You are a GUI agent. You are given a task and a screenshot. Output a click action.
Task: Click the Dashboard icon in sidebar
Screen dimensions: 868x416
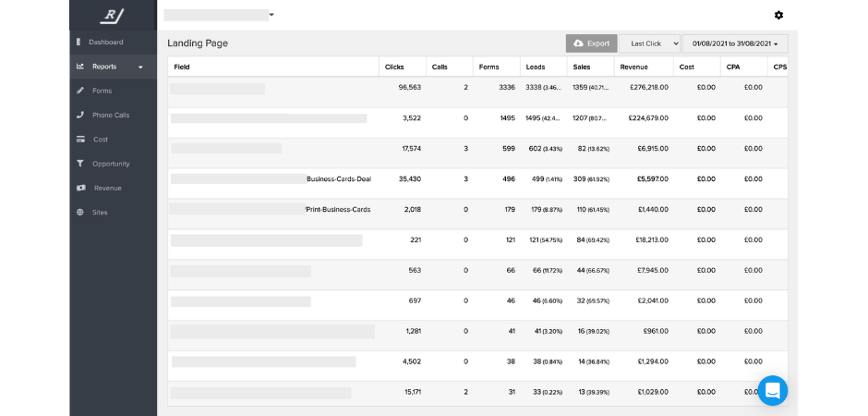78,43
